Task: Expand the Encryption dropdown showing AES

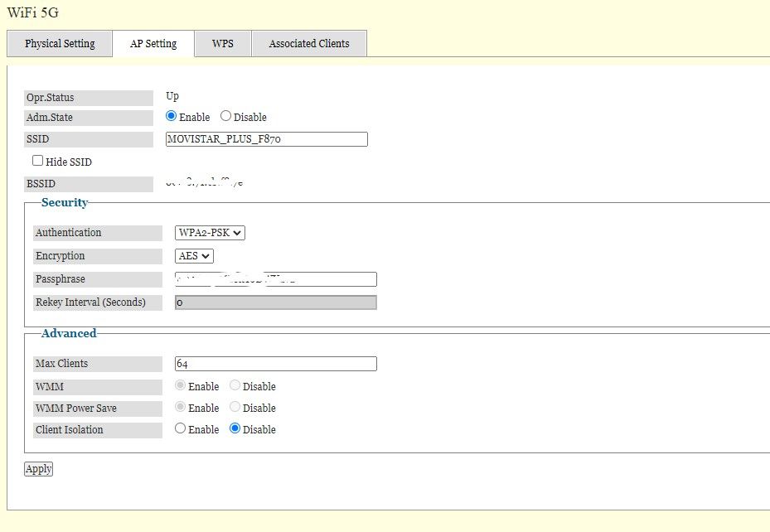Action: [194, 256]
